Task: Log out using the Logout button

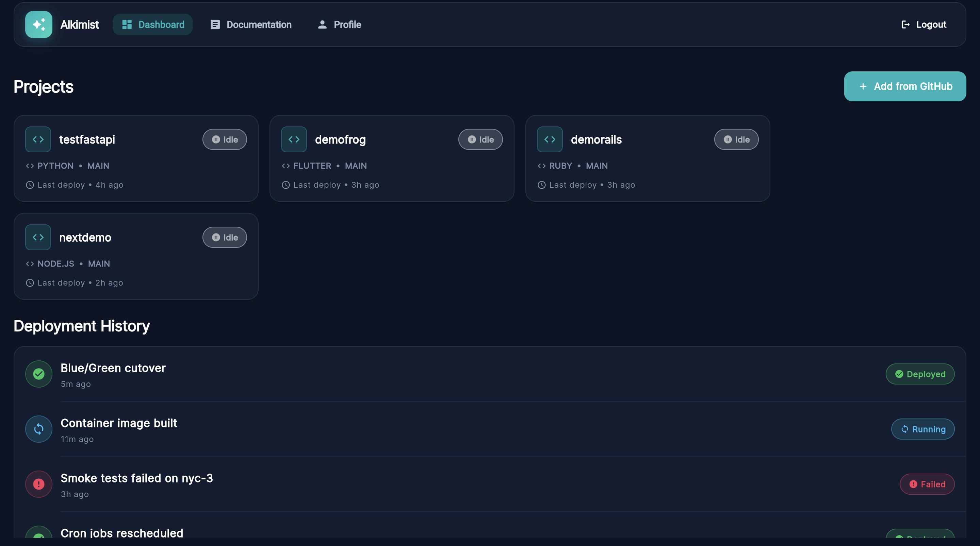Action: 924,24
